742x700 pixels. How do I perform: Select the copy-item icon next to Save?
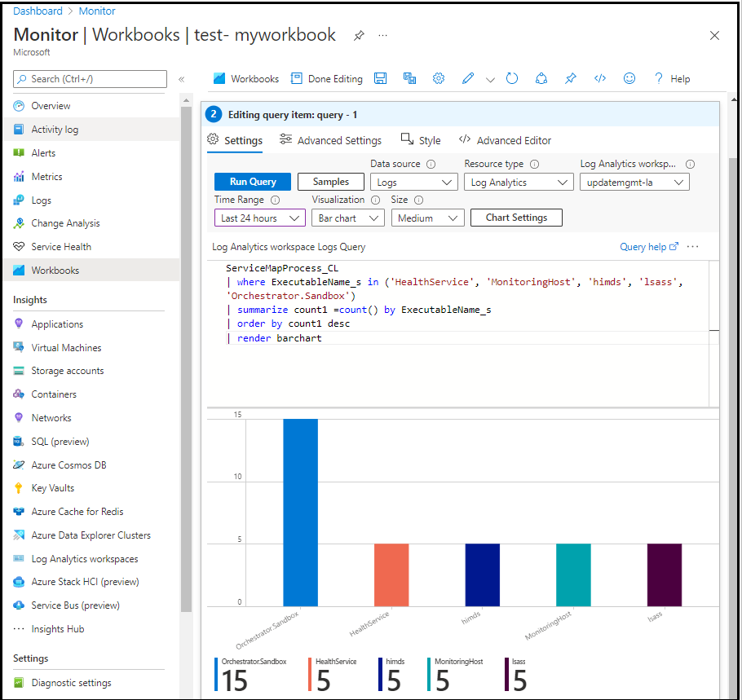click(410, 78)
